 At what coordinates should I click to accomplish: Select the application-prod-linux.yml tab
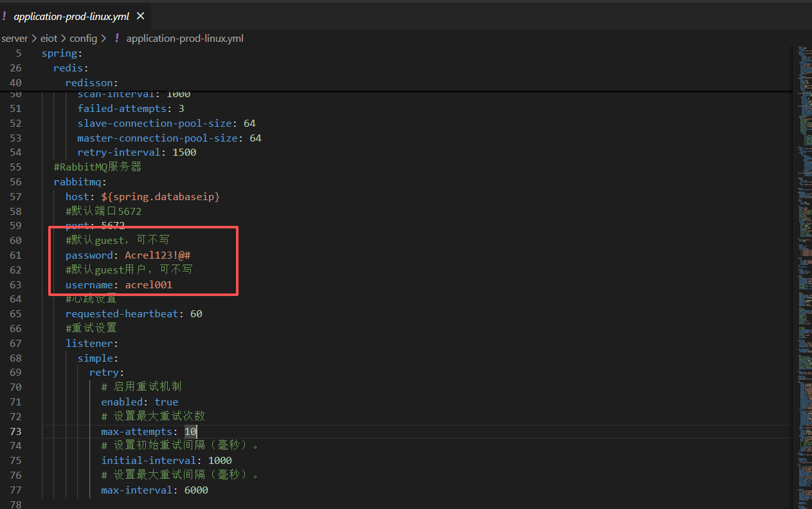point(71,16)
